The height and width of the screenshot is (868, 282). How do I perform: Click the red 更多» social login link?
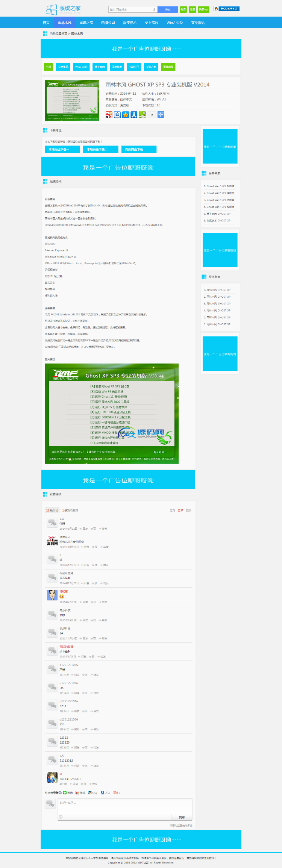[117, 792]
